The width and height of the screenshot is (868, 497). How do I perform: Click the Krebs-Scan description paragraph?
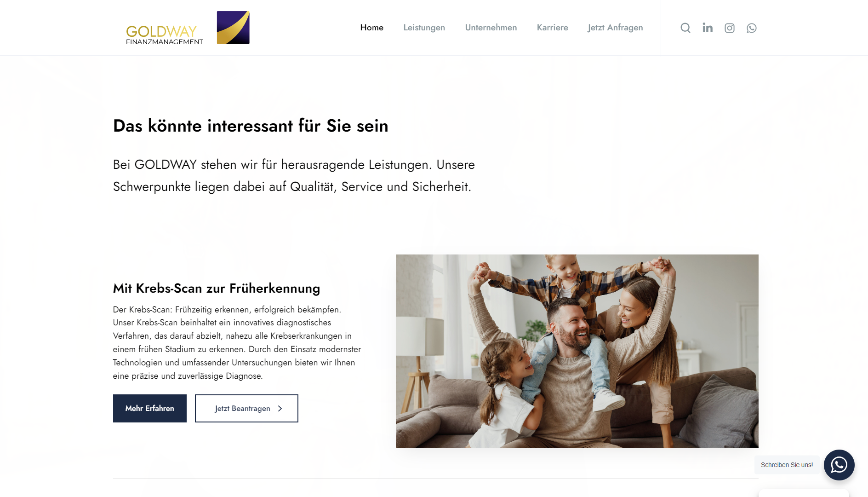pyautogui.click(x=237, y=343)
